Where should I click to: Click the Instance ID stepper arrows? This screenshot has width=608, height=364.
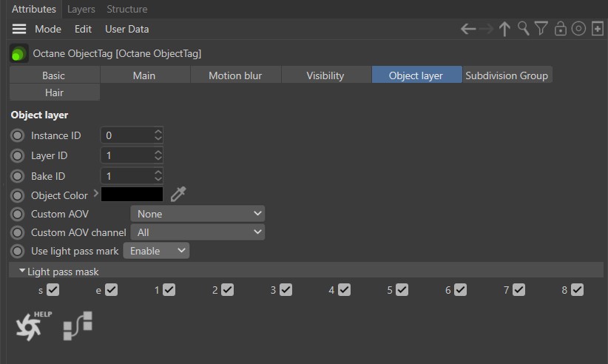point(158,135)
